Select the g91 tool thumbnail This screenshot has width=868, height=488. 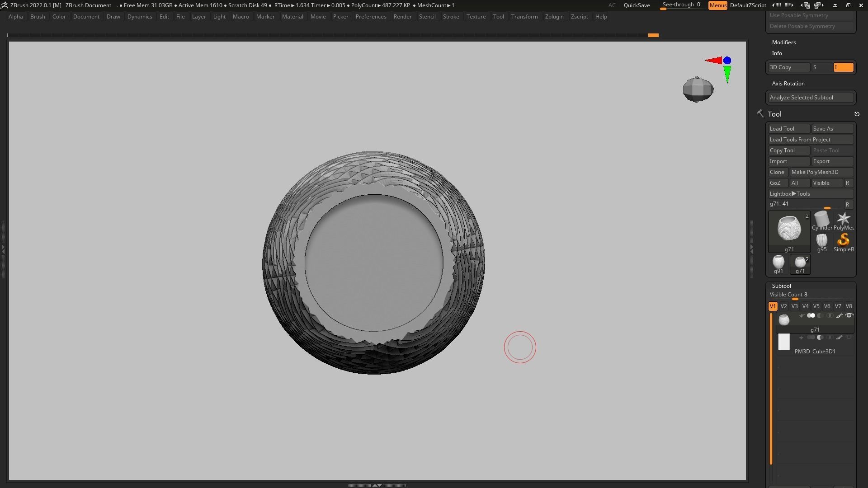point(778,263)
